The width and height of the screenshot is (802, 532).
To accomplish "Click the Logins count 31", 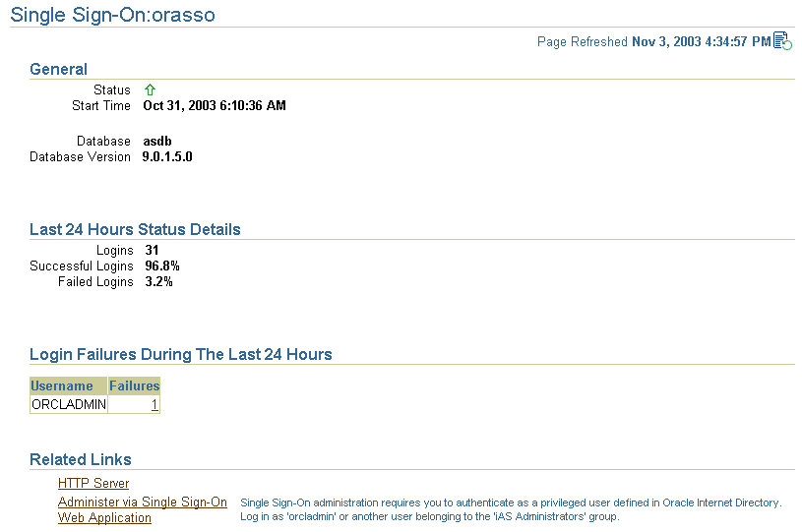I will tap(152, 251).
